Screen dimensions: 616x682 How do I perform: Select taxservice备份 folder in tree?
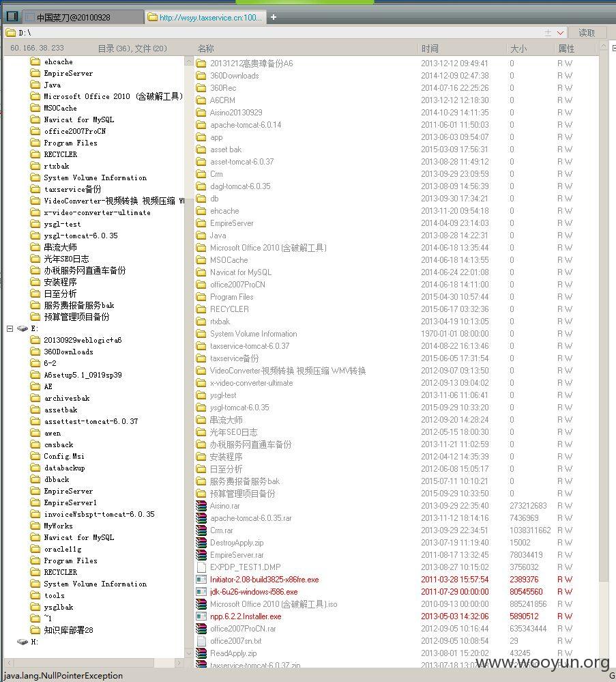72,189
